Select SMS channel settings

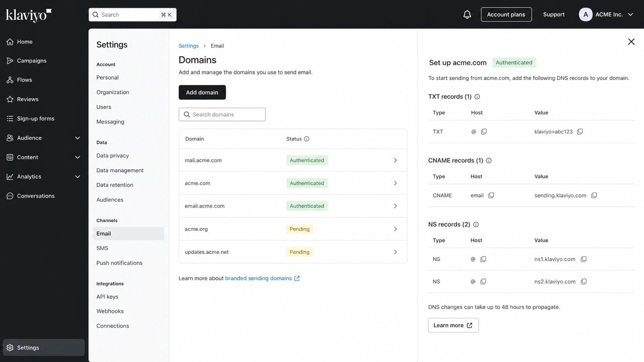(102, 248)
